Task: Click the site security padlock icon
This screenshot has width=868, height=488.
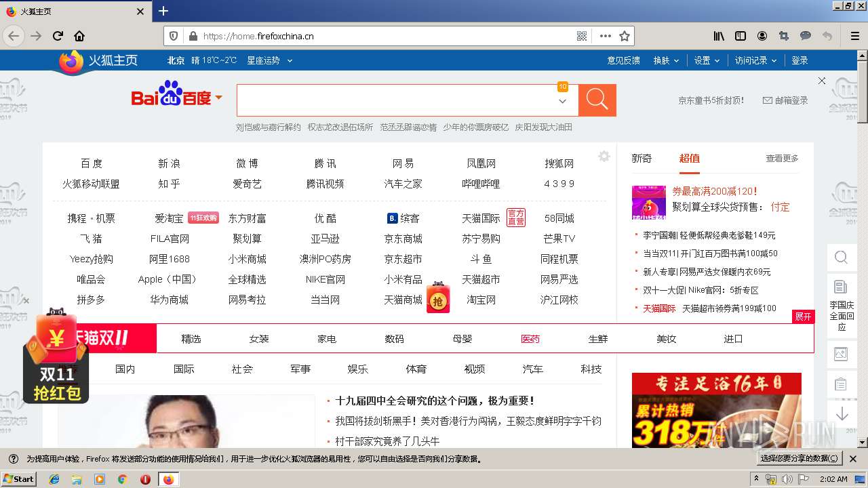Action: pyautogui.click(x=193, y=36)
